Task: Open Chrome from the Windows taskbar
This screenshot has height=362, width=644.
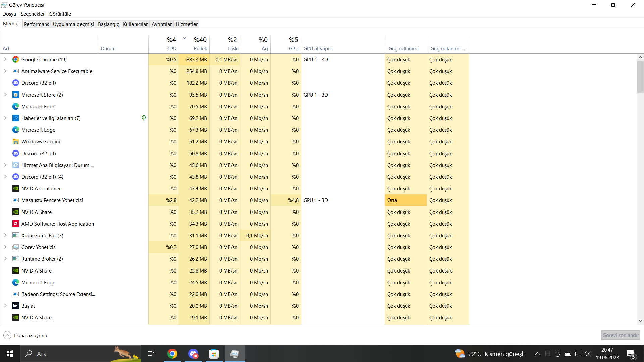Action: (x=172, y=354)
